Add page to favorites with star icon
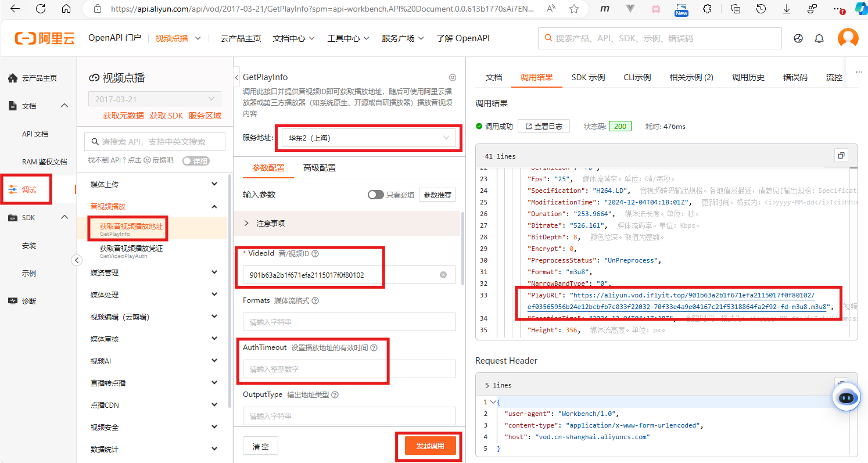The height and width of the screenshot is (463, 868). (x=574, y=9)
